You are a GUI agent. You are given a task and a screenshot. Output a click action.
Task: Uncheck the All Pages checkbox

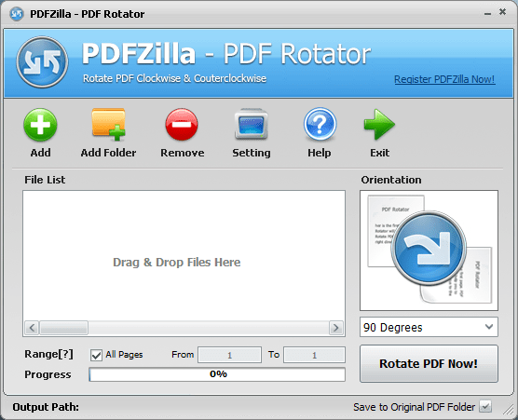(96, 356)
